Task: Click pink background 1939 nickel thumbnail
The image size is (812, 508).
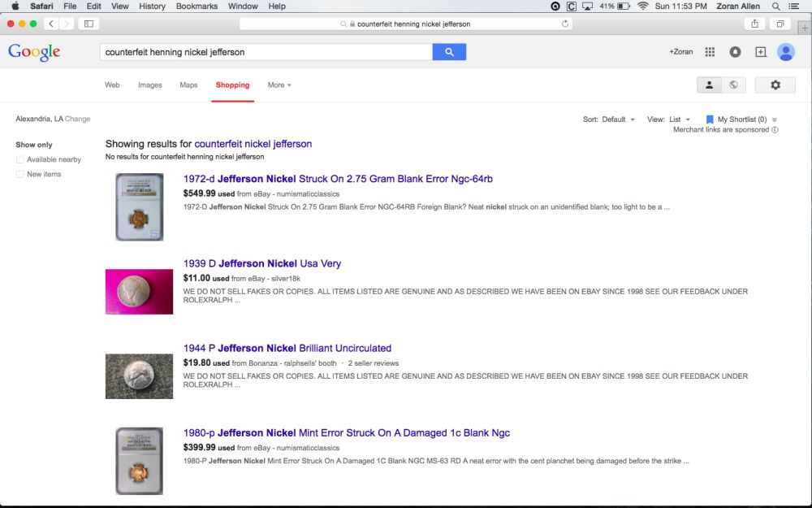Action: pos(140,291)
